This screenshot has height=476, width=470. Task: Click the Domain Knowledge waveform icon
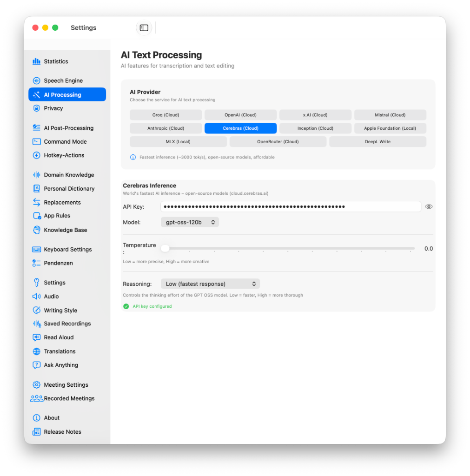coord(36,175)
